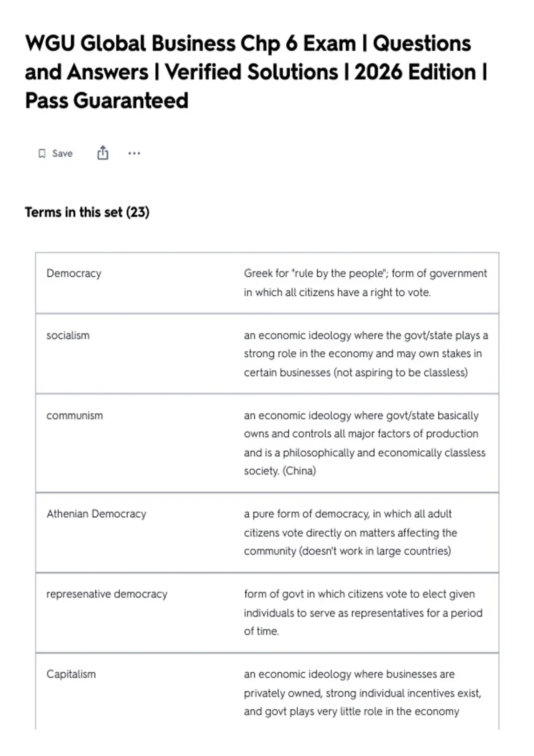Click the share icon
Image resolution: width=534 pixels, height=756 pixels.
pos(103,153)
